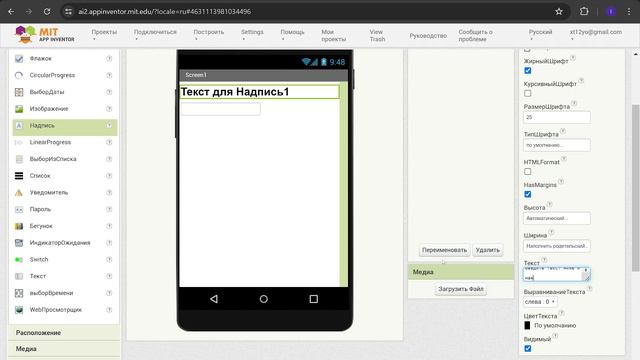Uncheck the ЖирныйШрифт bold checkbox
640x360 pixels.
pyautogui.click(x=528, y=71)
